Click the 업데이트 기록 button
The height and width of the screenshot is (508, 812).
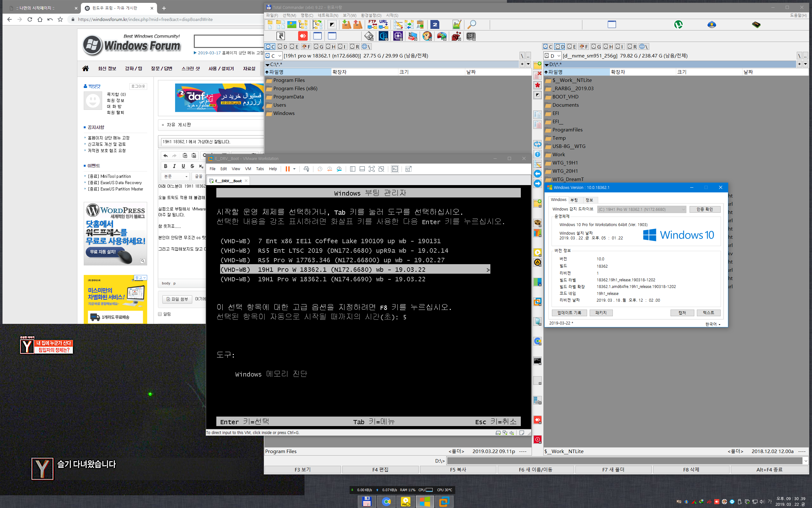(x=569, y=313)
